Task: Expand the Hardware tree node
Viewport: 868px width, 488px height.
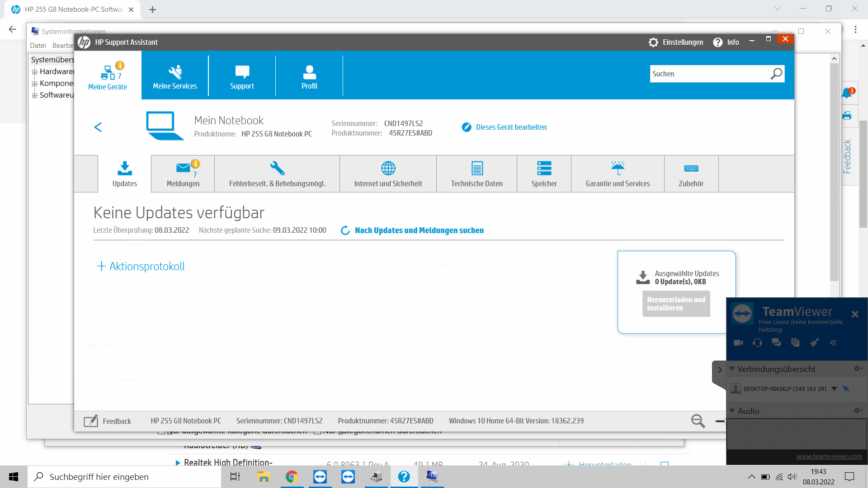Action: click(34, 72)
